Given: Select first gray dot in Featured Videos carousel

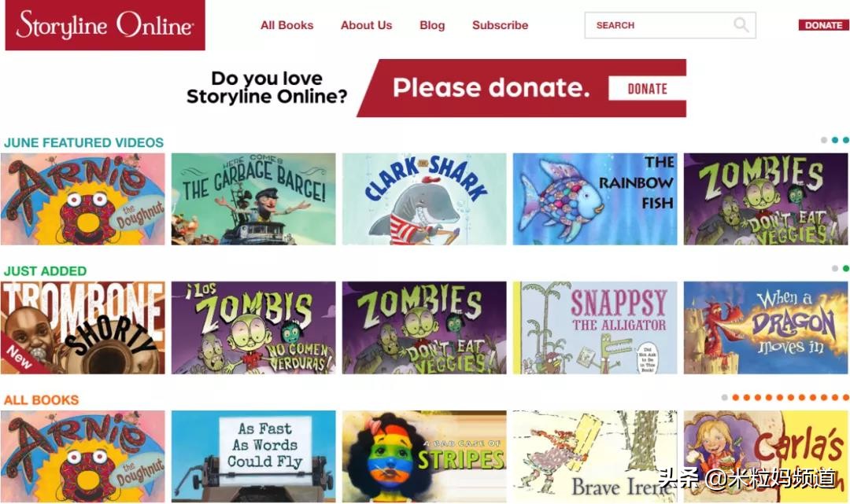Looking at the screenshot, I should [x=824, y=140].
